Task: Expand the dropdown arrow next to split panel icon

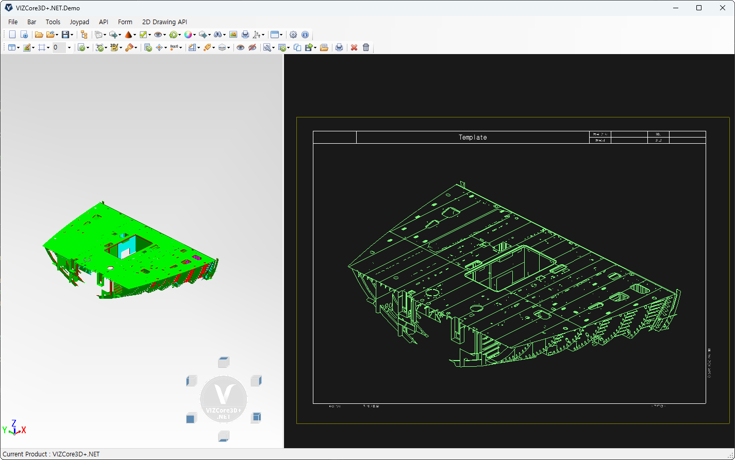Action: click(18, 48)
